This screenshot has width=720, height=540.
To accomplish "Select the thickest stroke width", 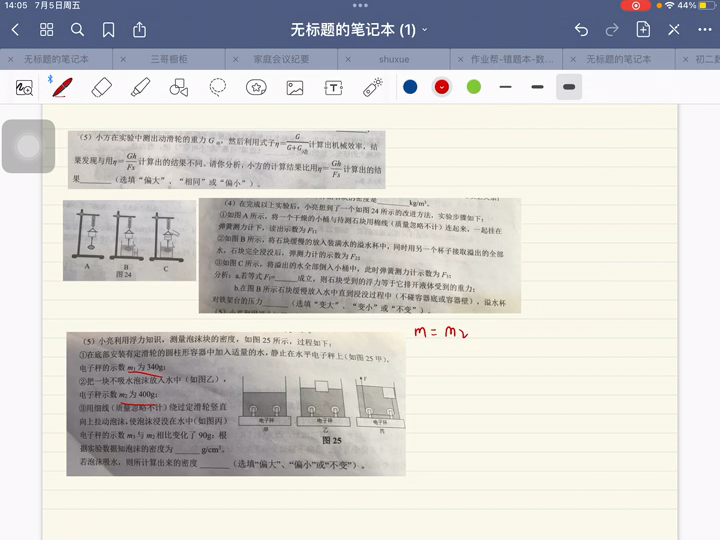I will coord(569,87).
